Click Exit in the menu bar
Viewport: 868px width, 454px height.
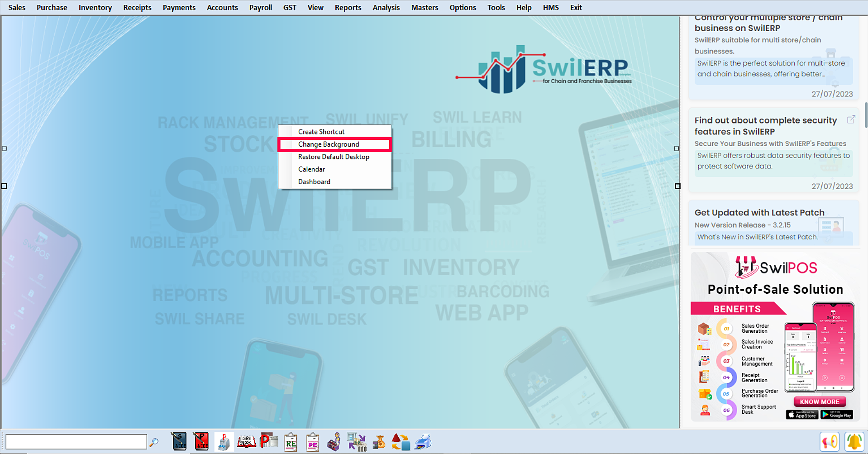[x=576, y=8]
